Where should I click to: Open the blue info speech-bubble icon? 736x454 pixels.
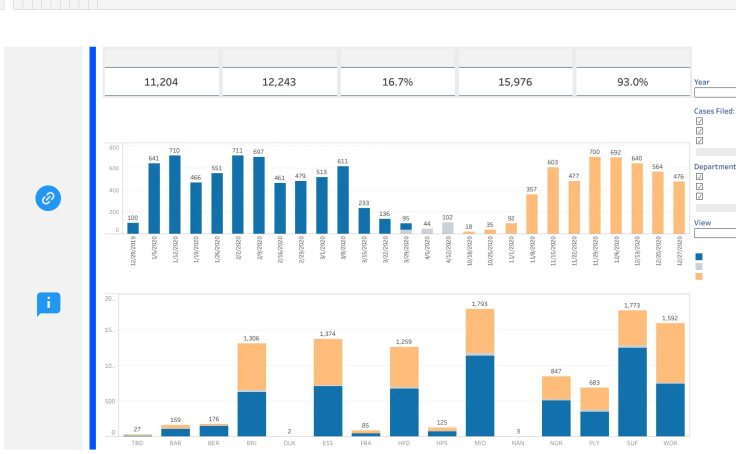click(48, 304)
